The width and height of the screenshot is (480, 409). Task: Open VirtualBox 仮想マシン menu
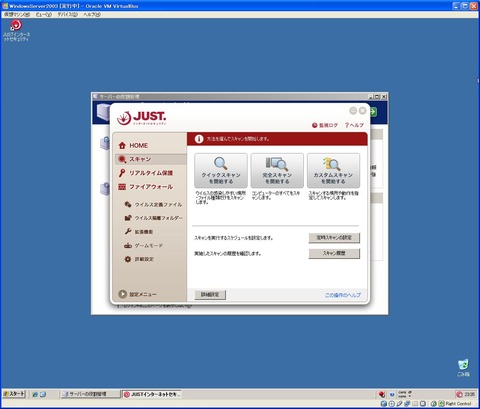[x=17, y=15]
